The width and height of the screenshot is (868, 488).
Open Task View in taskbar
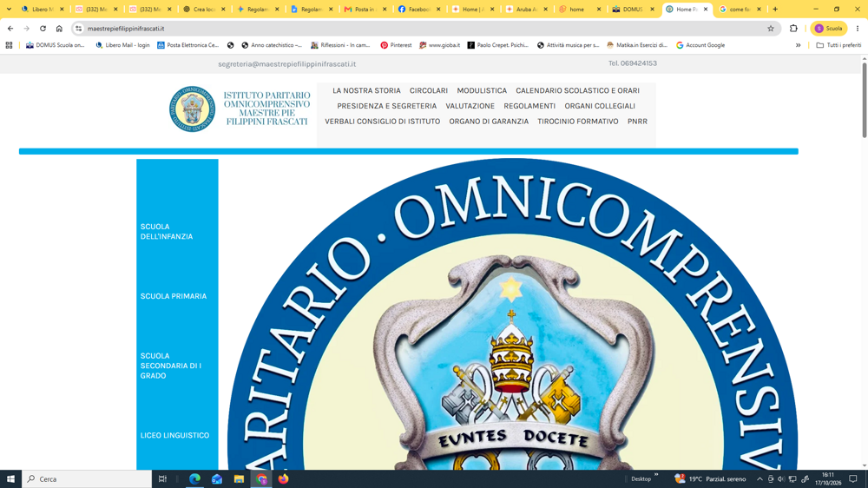pos(162,478)
